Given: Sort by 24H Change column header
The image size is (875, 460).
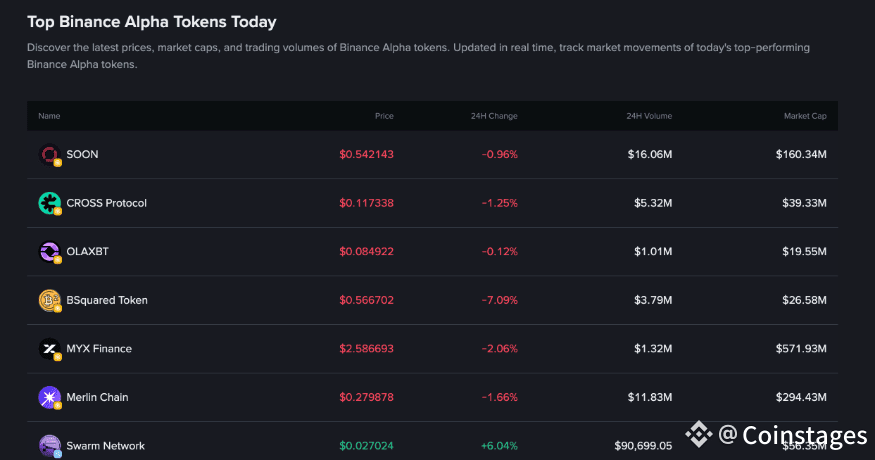Looking at the screenshot, I should (x=494, y=116).
